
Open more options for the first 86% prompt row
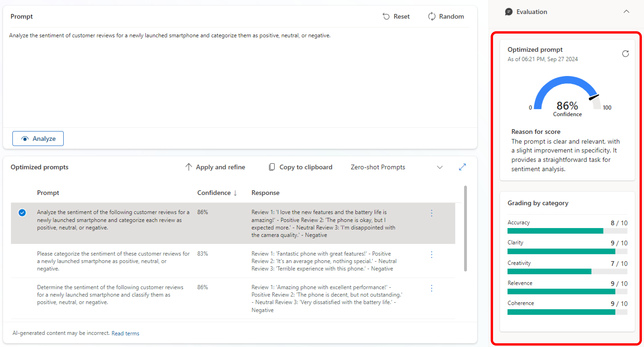click(431, 213)
